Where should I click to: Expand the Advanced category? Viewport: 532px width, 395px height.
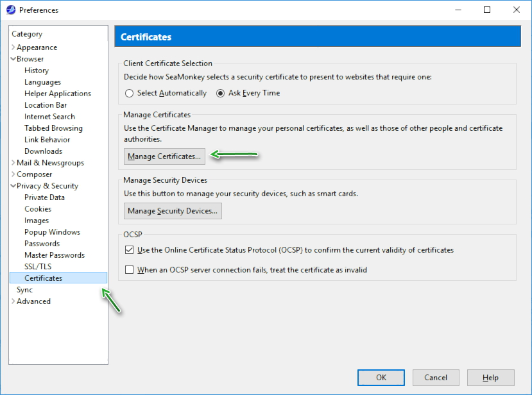click(x=13, y=301)
